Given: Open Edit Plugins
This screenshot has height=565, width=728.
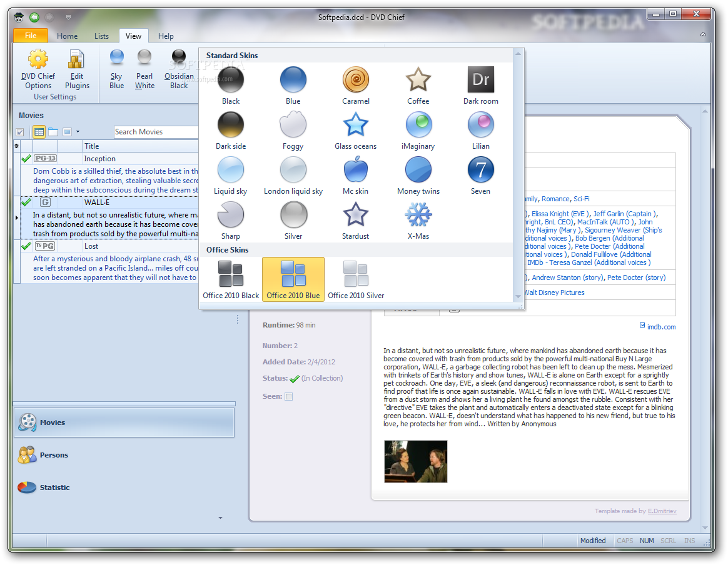Looking at the screenshot, I should [x=76, y=69].
